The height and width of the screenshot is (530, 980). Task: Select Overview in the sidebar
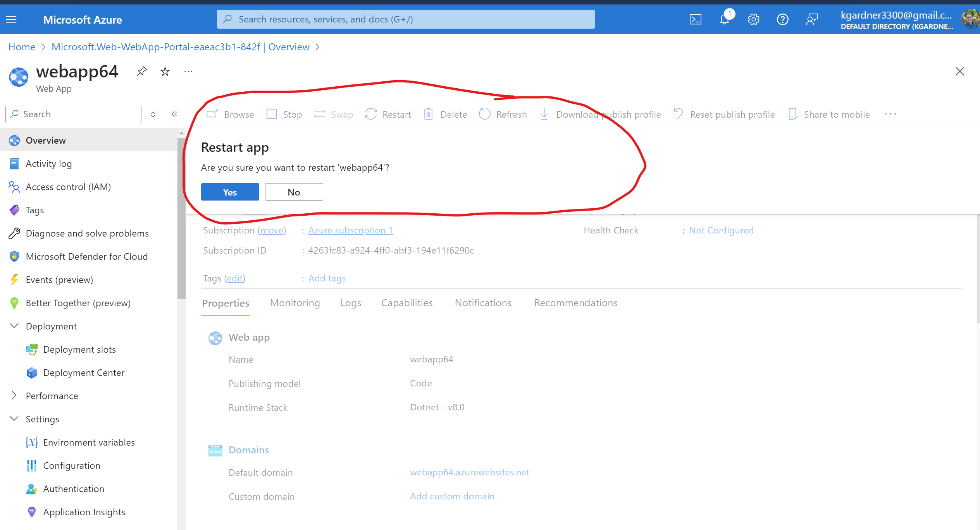click(x=88, y=140)
